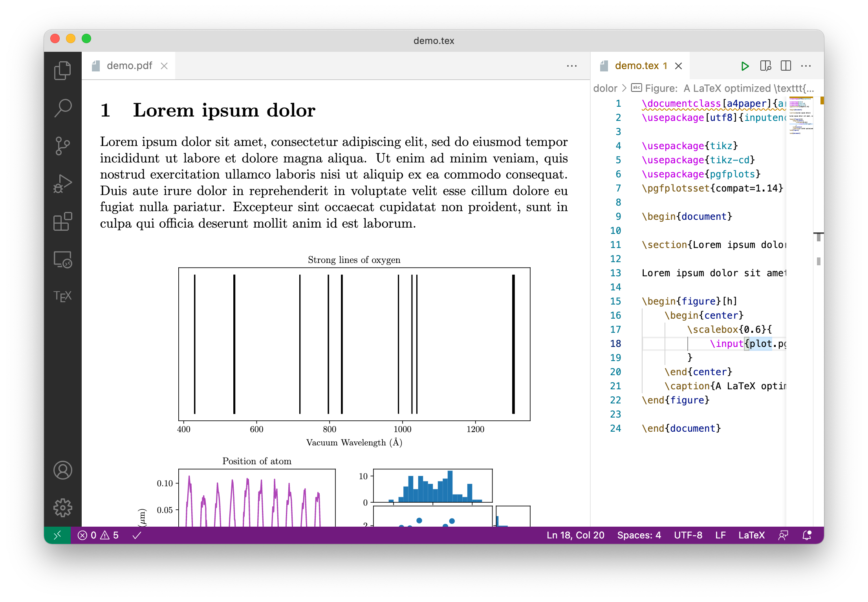
Task: Open the Extensions view
Action: click(62, 221)
